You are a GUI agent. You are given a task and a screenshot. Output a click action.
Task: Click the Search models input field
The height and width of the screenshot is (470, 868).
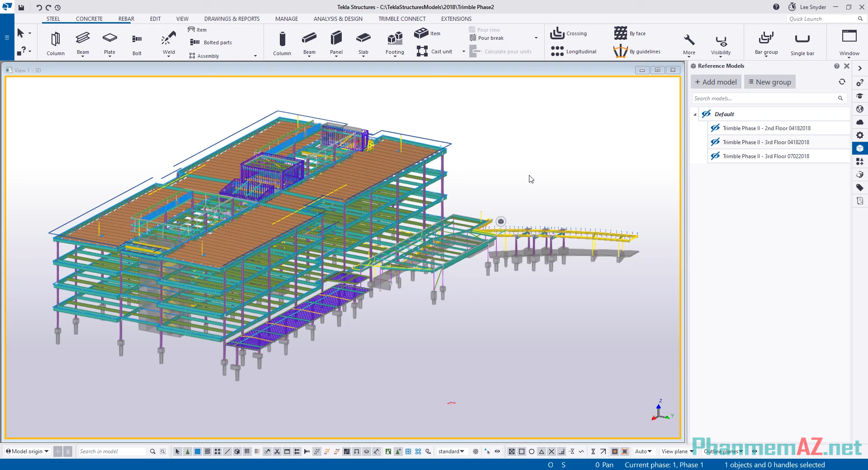[x=764, y=98]
